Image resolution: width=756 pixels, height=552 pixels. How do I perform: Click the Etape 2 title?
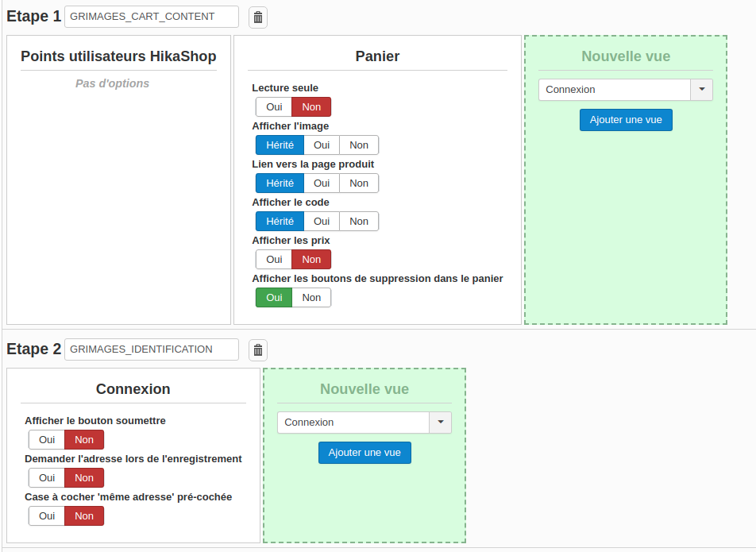point(33,349)
